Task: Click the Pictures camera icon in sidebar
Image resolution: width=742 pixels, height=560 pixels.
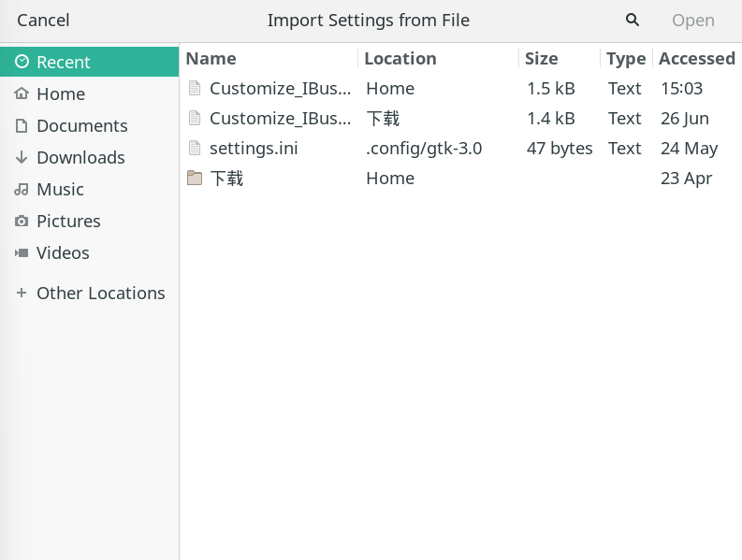Action: coord(22,222)
